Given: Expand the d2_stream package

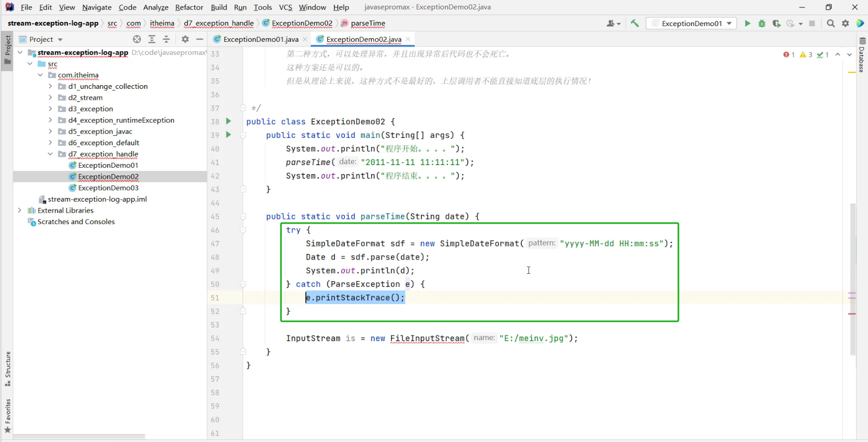Looking at the screenshot, I should click(50, 98).
